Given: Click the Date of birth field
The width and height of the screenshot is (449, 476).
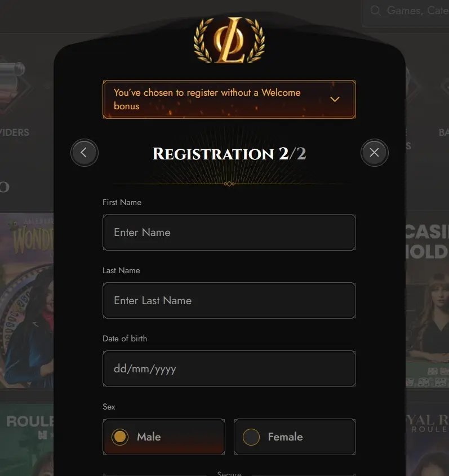Looking at the screenshot, I should 229,368.
